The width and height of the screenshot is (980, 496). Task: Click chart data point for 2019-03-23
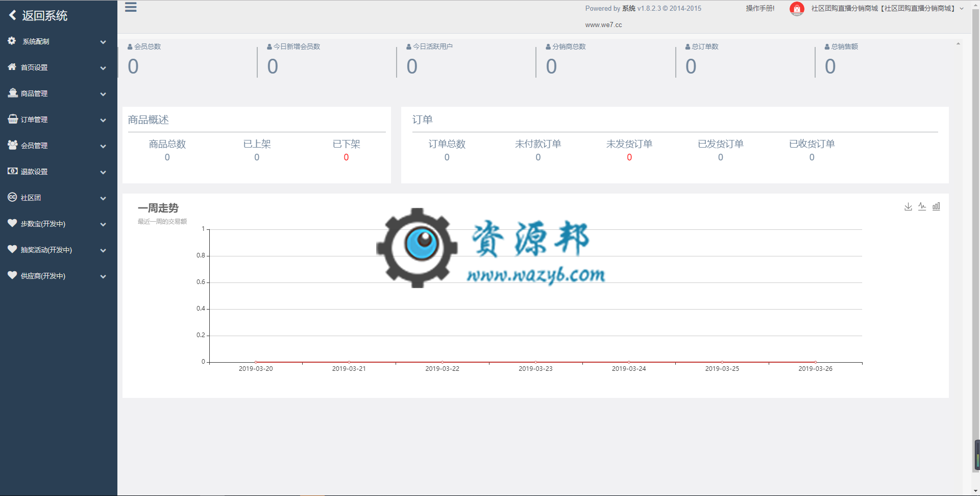(535, 362)
